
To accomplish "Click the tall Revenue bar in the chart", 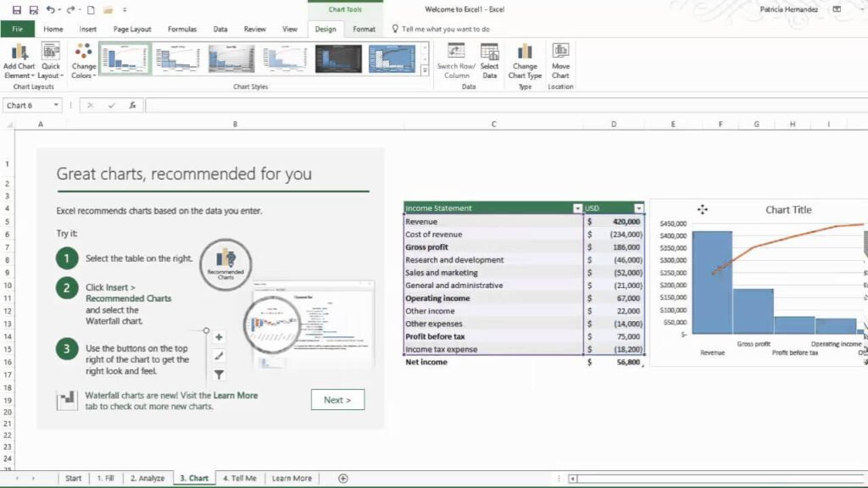I will [x=712, y=282].
